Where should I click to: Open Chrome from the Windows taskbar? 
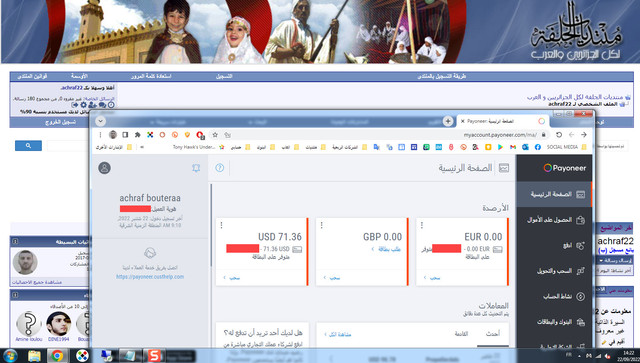tap(57, 356)
